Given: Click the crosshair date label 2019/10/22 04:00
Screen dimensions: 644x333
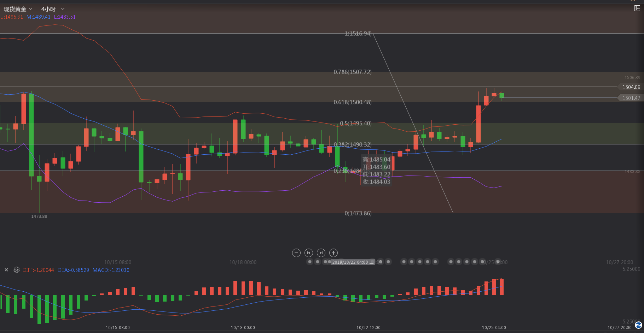Looking at the screenshot, I should (x=353, y=262).
